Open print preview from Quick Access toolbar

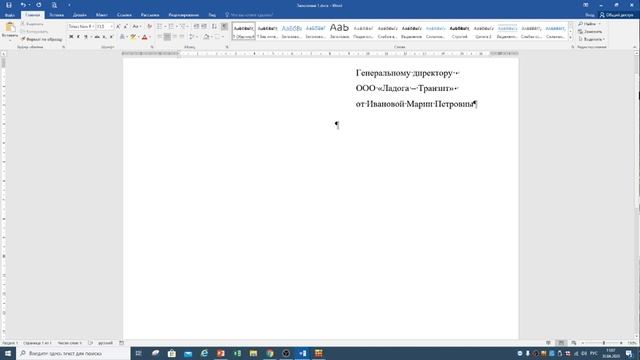54,5
